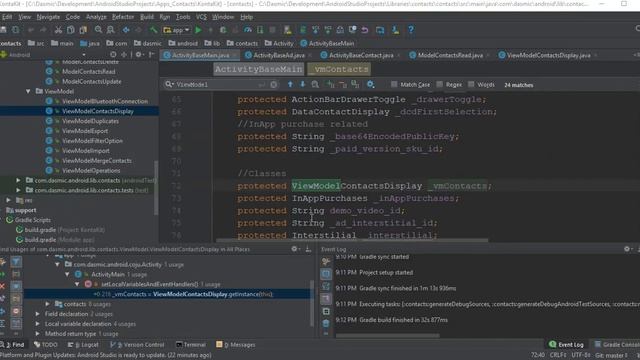The image size is (640, 360).
Task: Click scroll-from-source target icon in Project panel
Action: point(113,54)
